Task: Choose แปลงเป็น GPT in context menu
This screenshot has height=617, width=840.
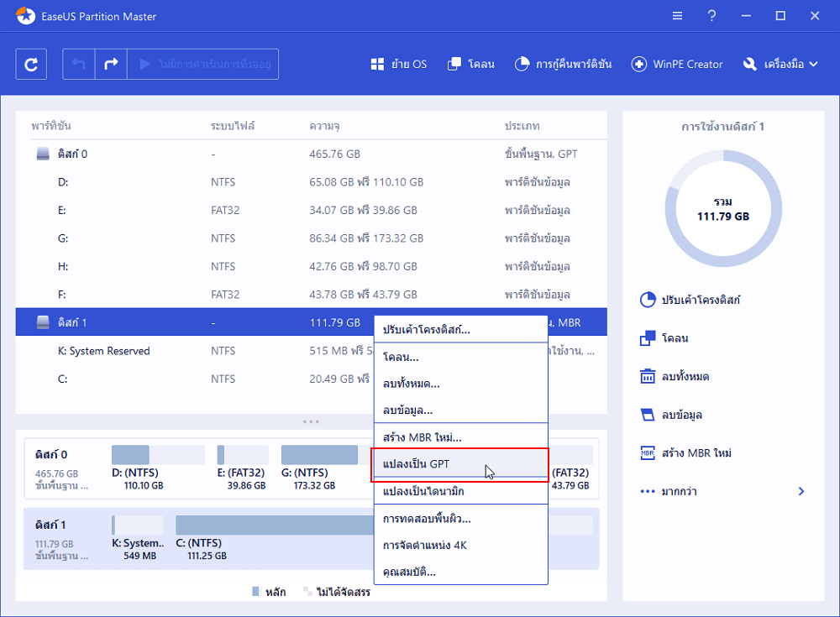Action: point(460,464)
